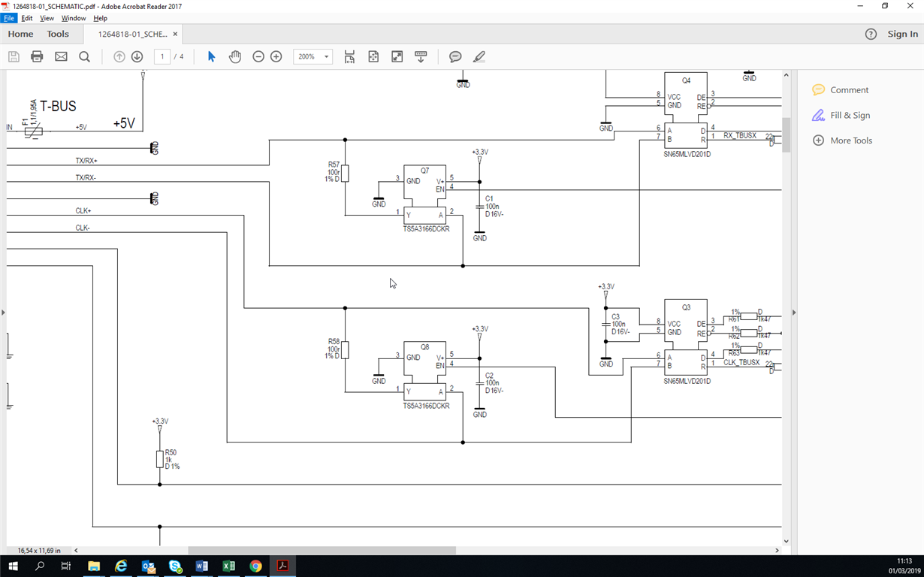Viewport: 924px width, 577px height.
Task: Zoom in with plus icon
Action: tap(276, 56)
